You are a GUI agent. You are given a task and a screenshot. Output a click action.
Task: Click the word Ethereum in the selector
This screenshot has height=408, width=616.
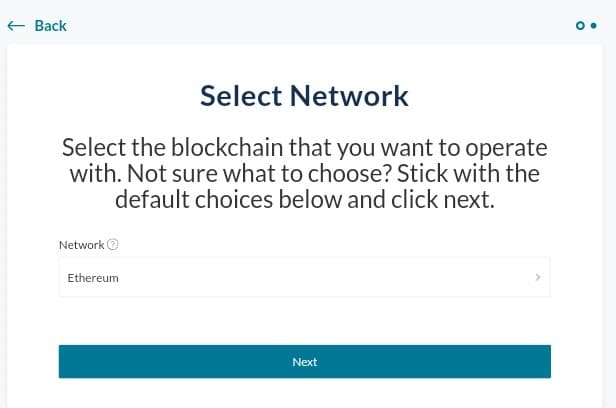[x=93, y=278]
